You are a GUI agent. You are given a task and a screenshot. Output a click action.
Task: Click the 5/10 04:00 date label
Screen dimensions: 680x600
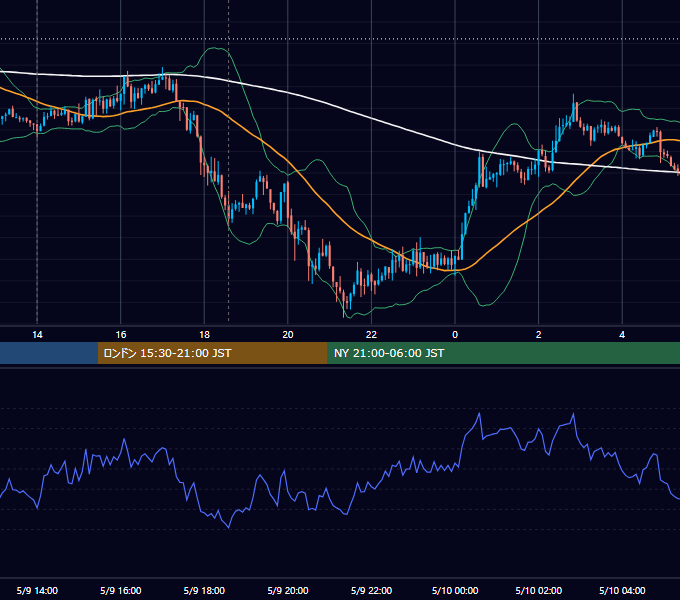(622, 590)
